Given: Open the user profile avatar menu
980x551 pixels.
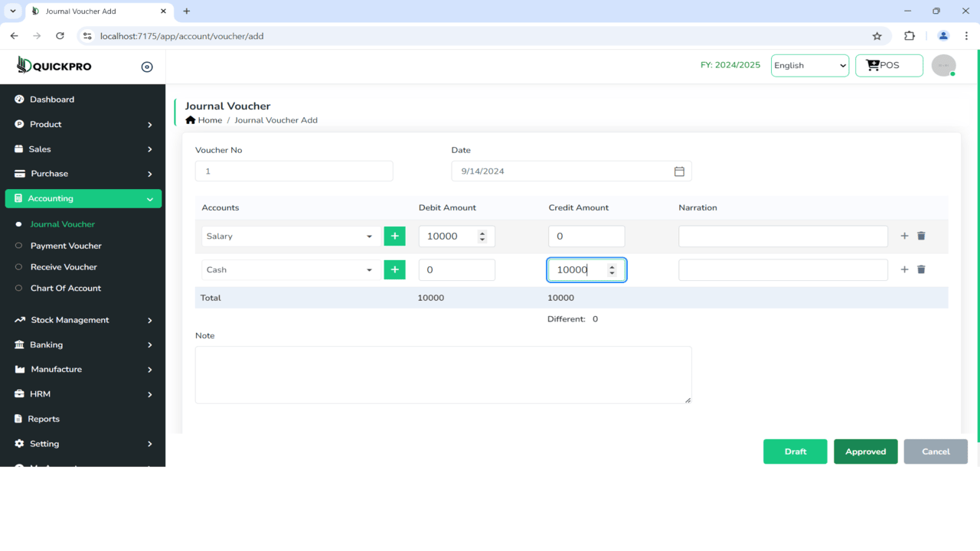Looking at the screenshot, I should click(x=943, y=65).
